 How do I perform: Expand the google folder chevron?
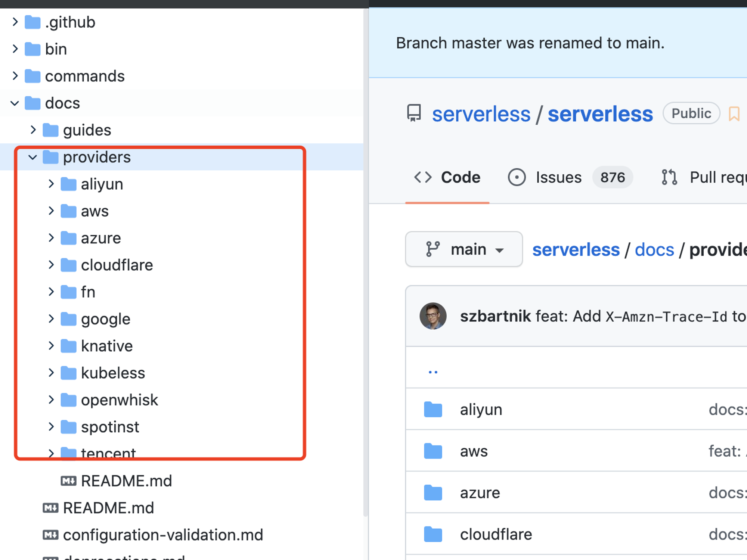pyautogui.click(x=51, y=319)
